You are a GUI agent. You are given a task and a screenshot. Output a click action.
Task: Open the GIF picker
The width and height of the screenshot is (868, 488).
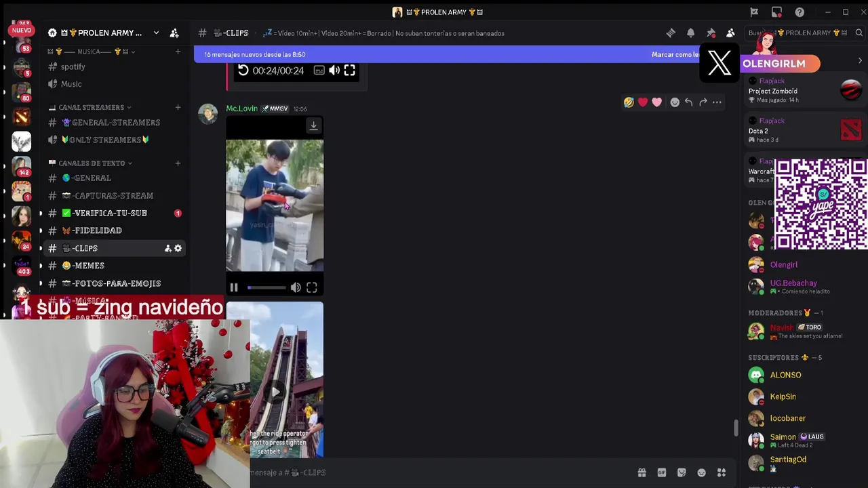pos(662,472)
